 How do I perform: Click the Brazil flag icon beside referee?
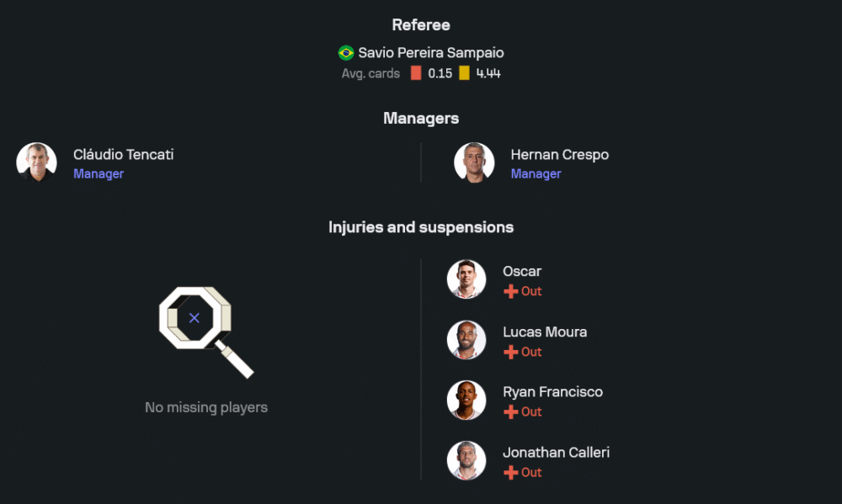click(346, 53)
